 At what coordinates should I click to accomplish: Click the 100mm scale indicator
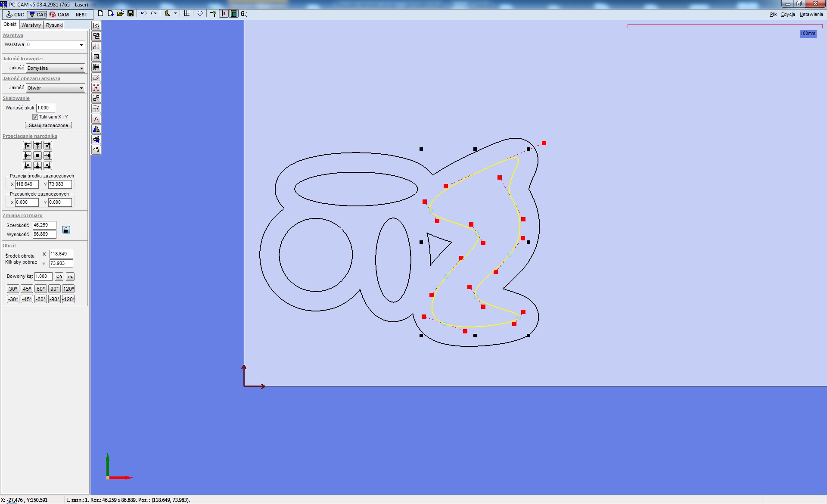click(808, 34)
